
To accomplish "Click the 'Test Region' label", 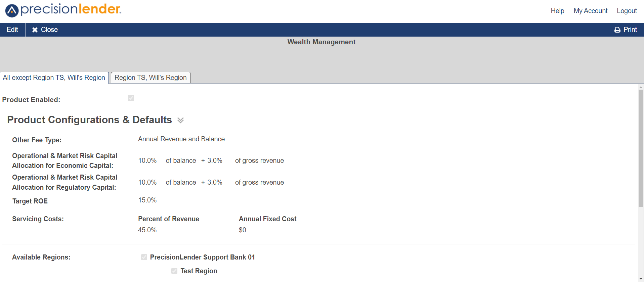I will pyautogui.click(x=199, y=271).
